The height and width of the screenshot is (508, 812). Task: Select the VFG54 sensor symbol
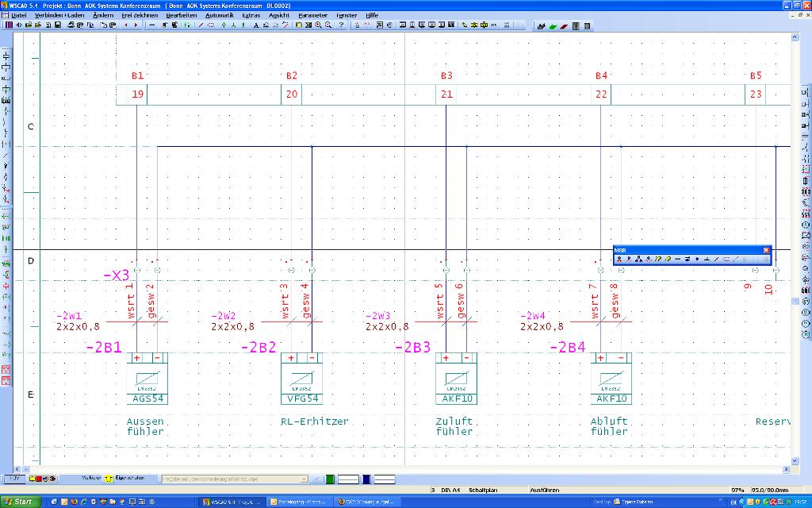pos(301,379)
